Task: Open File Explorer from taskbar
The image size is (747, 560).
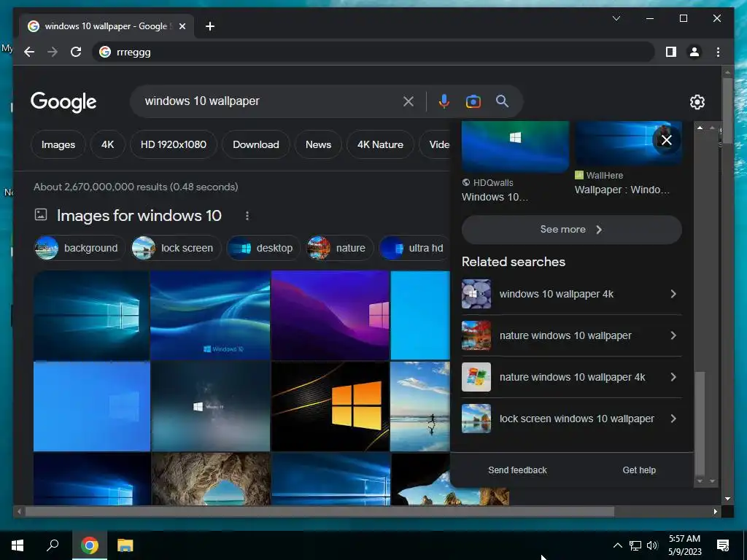Action: click(x=125, y=545)
